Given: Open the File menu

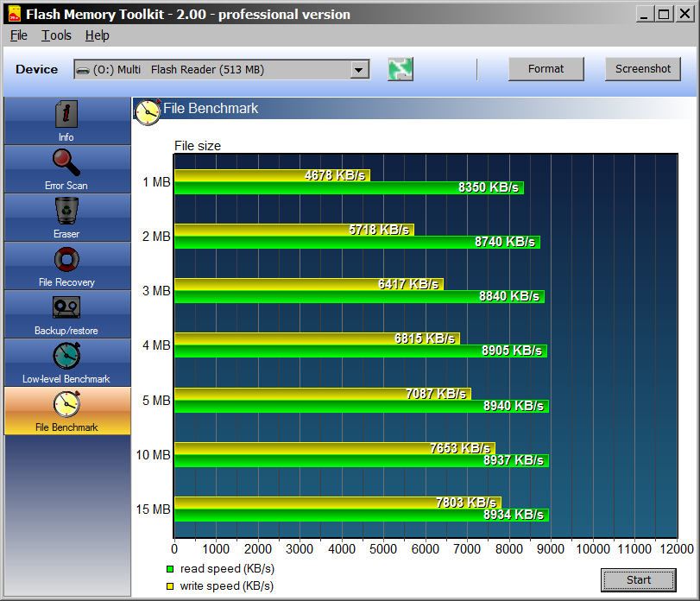Looking at the screenshot, I should coord(19,35).
